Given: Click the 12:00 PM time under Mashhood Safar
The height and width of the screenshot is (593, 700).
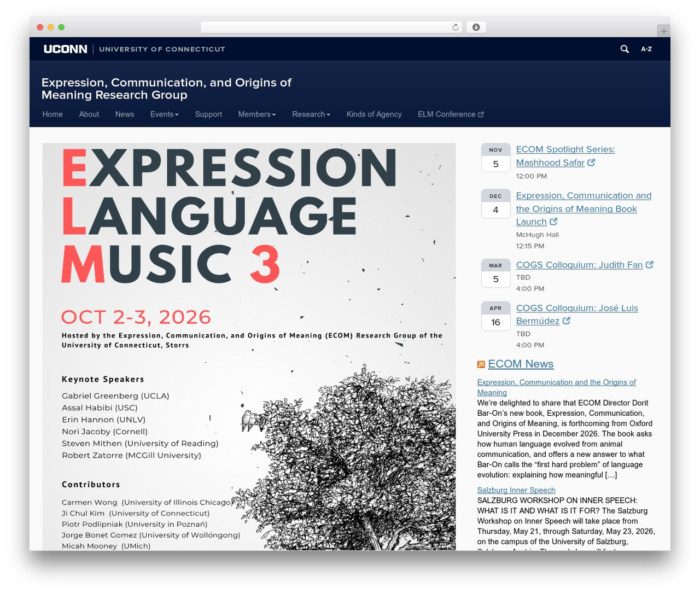Looking at the screenshot, I should 532,176.
